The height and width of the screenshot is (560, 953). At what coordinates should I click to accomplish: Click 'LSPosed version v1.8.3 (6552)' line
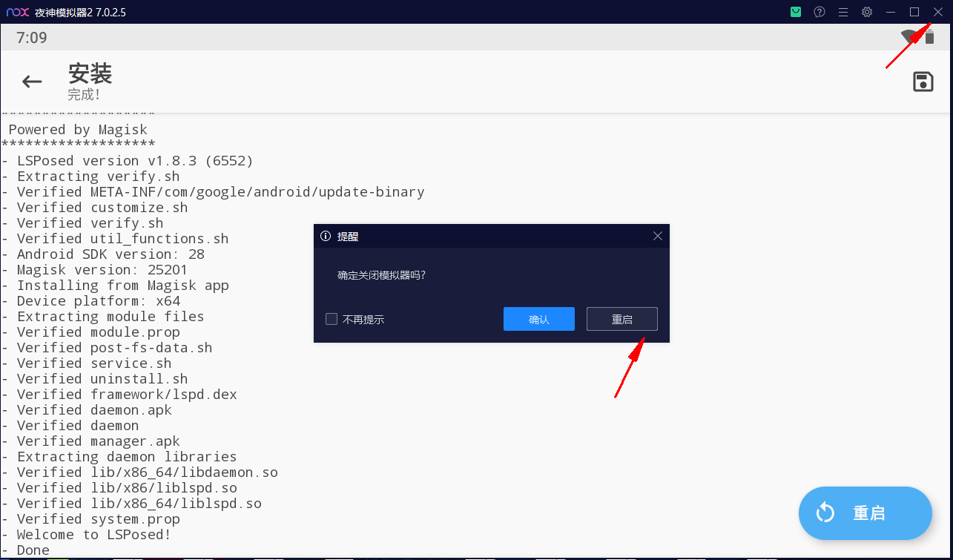128,161
